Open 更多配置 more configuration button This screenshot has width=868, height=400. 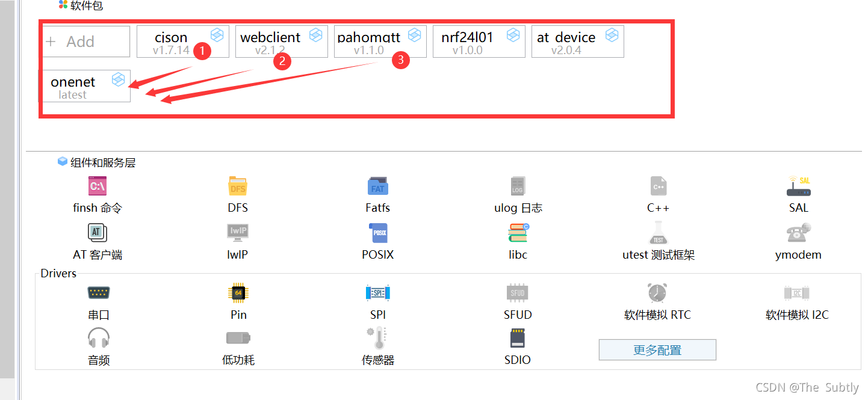click(657, 350)
